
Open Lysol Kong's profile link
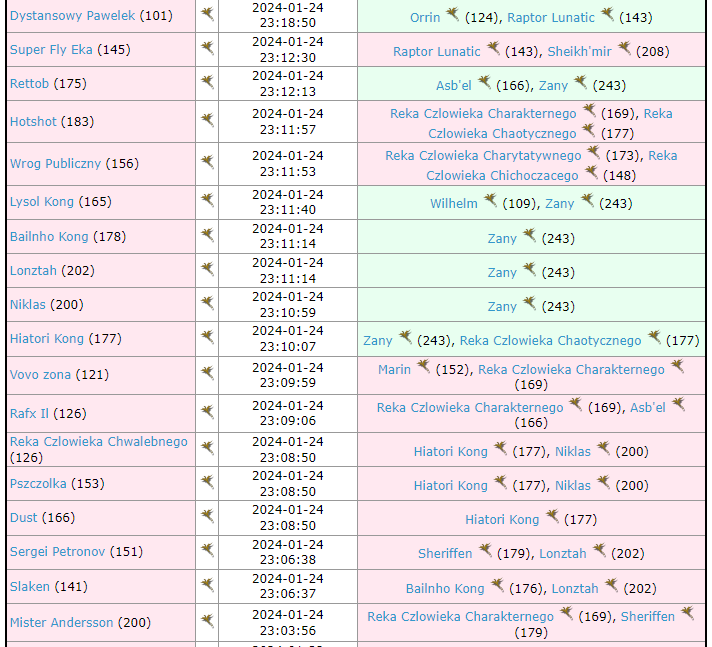coord(42,202)
